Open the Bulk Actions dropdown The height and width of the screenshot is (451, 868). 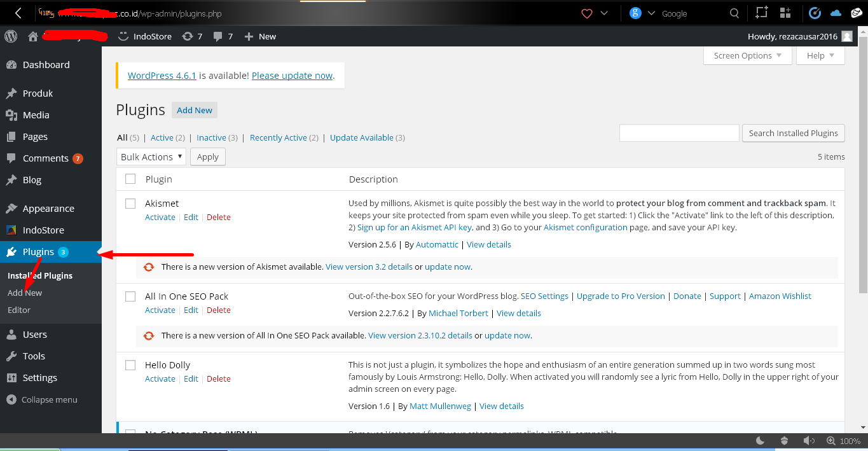coord(151,156)
